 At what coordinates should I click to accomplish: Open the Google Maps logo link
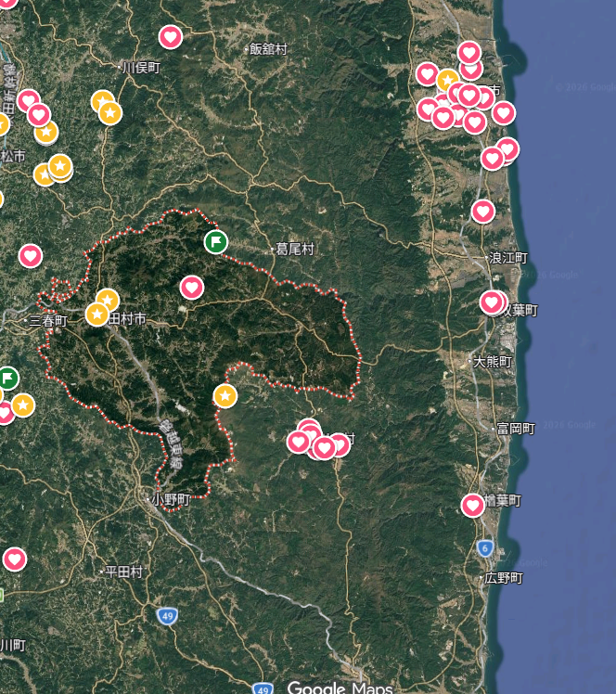[x=339, y=688]
